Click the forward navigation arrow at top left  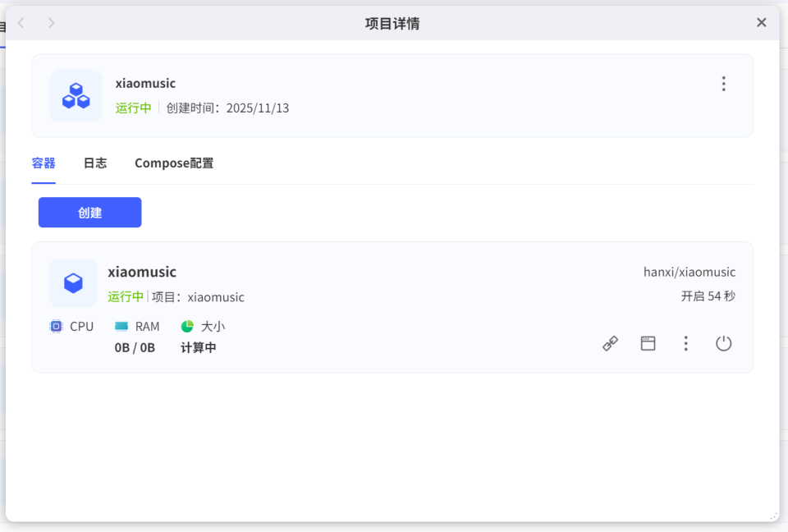(x=51, y=23)
